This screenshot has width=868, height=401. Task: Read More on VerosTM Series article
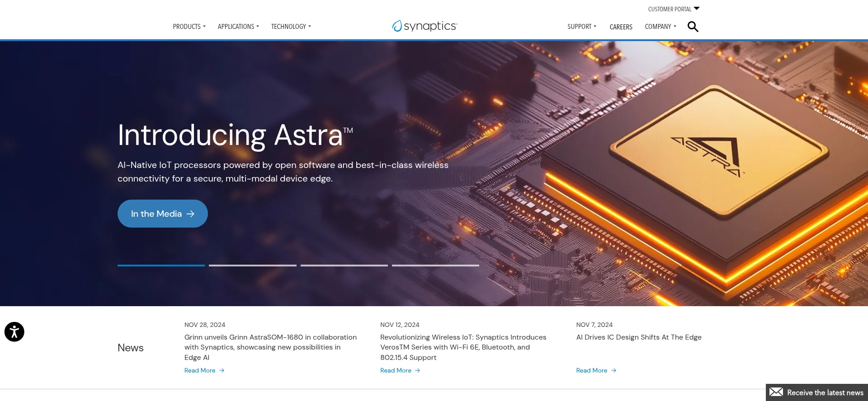pos(400,370)
